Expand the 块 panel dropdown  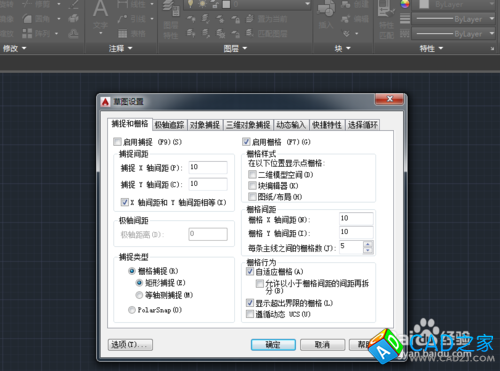(343, 49)
